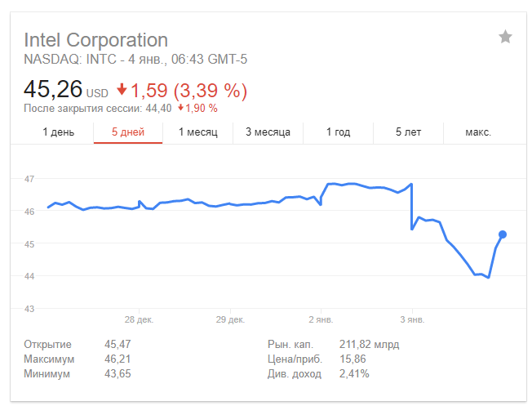532x406 pixels.
Task: Click the 2 янв. axis label
Action: coord(321,319)
